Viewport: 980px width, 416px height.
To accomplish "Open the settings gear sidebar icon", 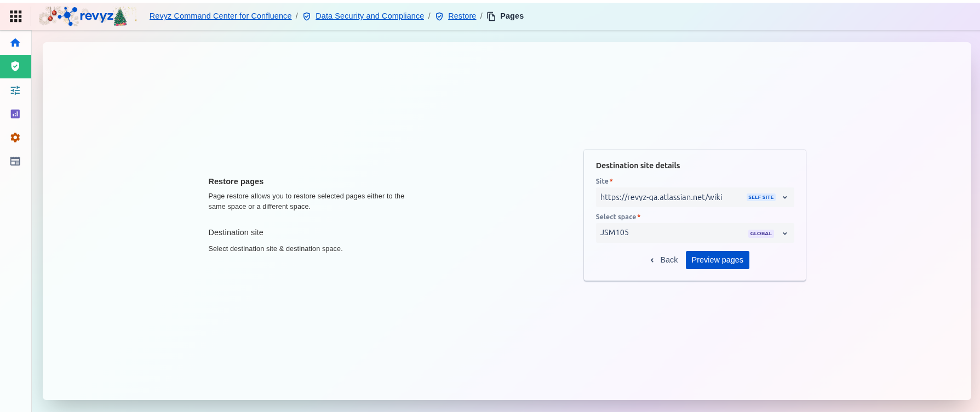I will pyautogui.click(x=15, y=138).
